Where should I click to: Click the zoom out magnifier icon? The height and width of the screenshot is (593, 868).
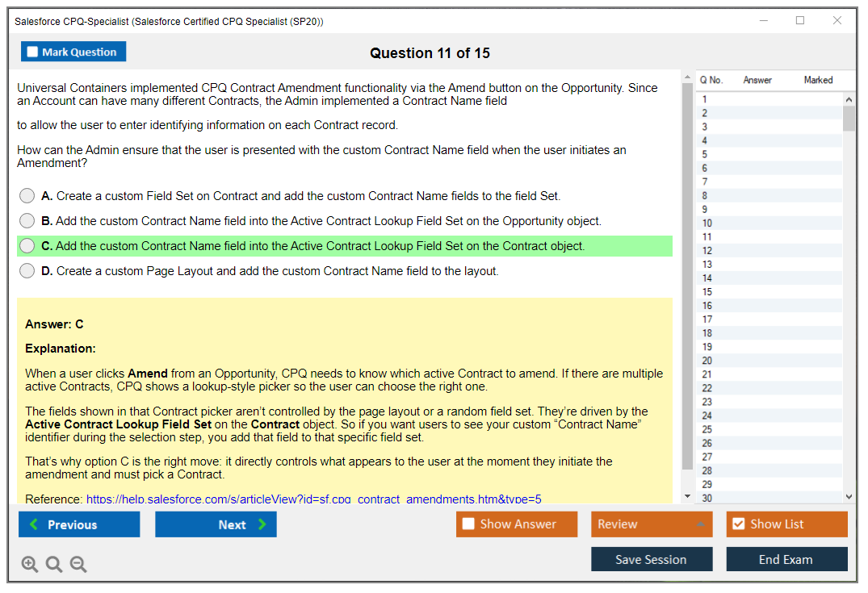pyautogui.click(x=78, y=564)
